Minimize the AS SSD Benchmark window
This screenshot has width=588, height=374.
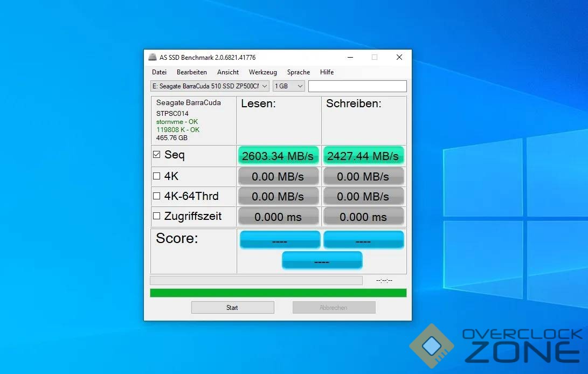click(350, 57)
